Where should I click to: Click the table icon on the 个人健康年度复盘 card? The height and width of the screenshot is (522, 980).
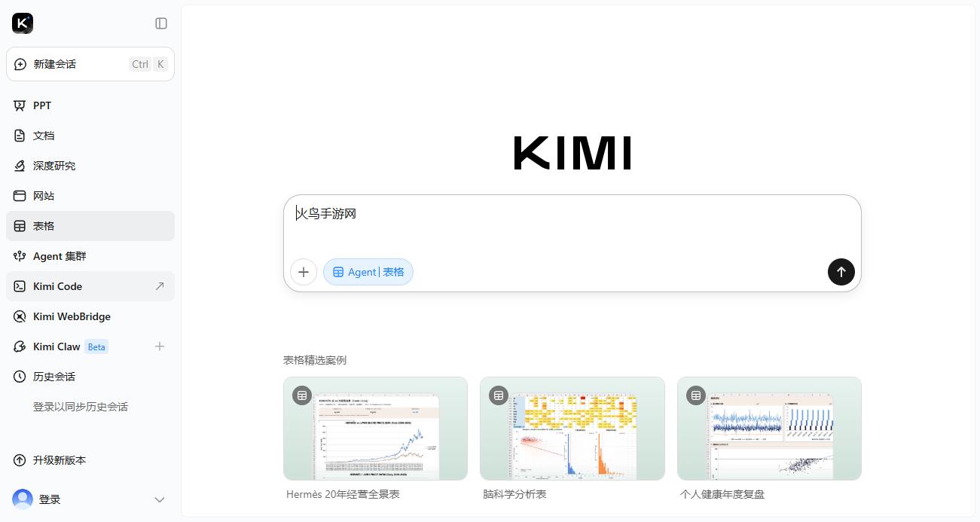(696, 395)
